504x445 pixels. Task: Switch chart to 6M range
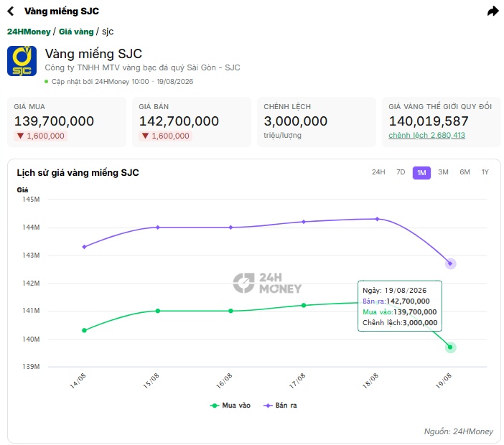(465, 172)
